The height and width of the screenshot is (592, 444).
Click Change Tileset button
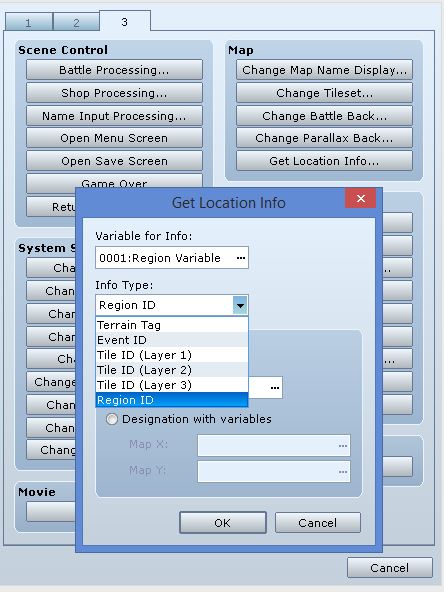[x=324, y=93]
